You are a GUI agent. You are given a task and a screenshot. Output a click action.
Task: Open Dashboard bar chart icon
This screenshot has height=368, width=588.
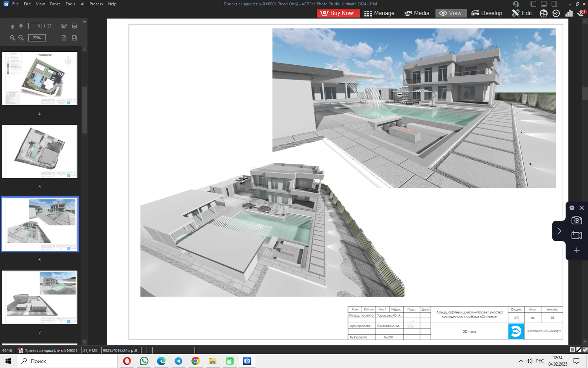tap(569, 13)
